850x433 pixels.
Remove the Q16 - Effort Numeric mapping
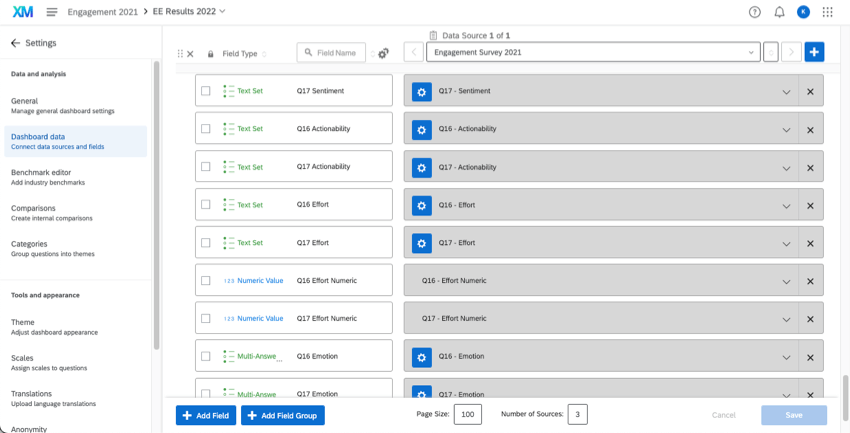pyautogui.click(x=810, y=281)
